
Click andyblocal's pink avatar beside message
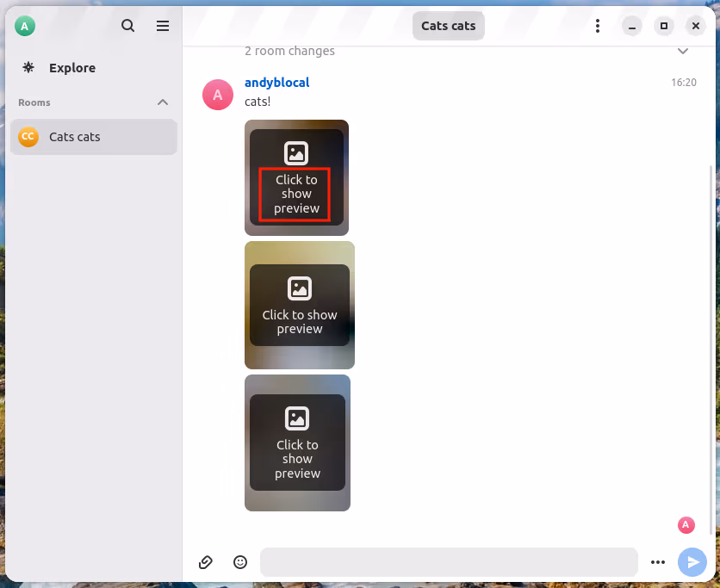coord(218,95)
